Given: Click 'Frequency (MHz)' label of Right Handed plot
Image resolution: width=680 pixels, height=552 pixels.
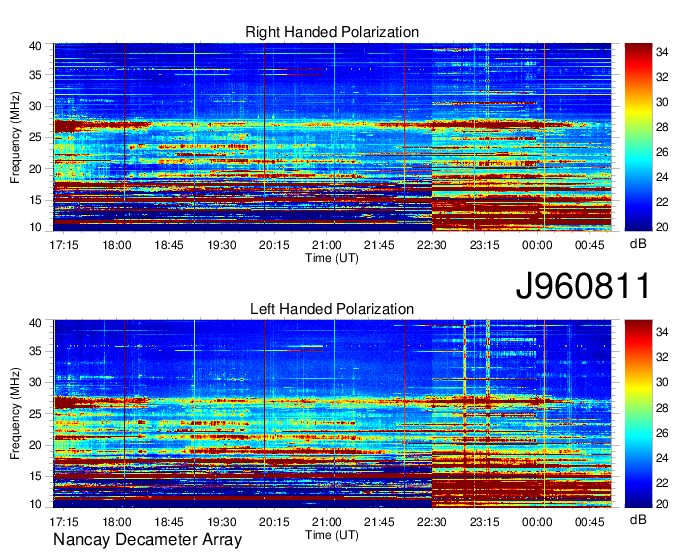Looking at the screenshot, I should click(x=15, y=137).
